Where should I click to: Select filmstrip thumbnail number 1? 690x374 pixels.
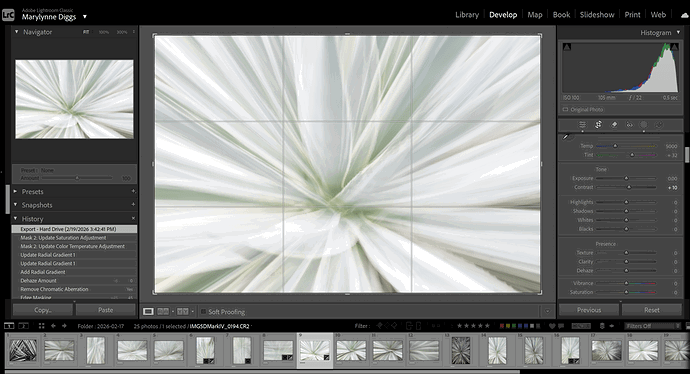(x=23, y=350)
